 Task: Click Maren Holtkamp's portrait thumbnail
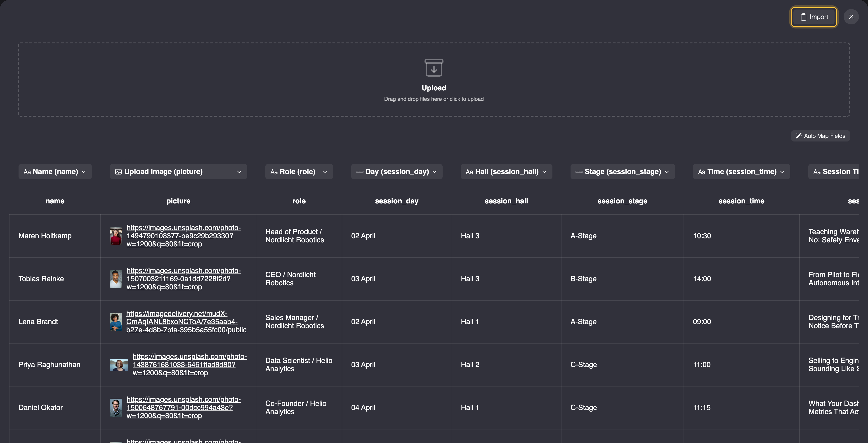116,236
